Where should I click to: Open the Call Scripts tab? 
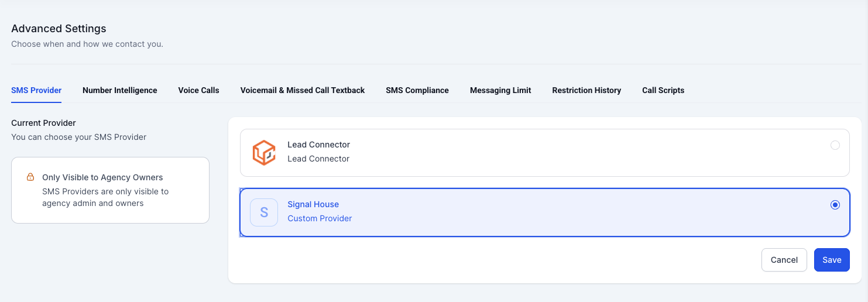663,90
